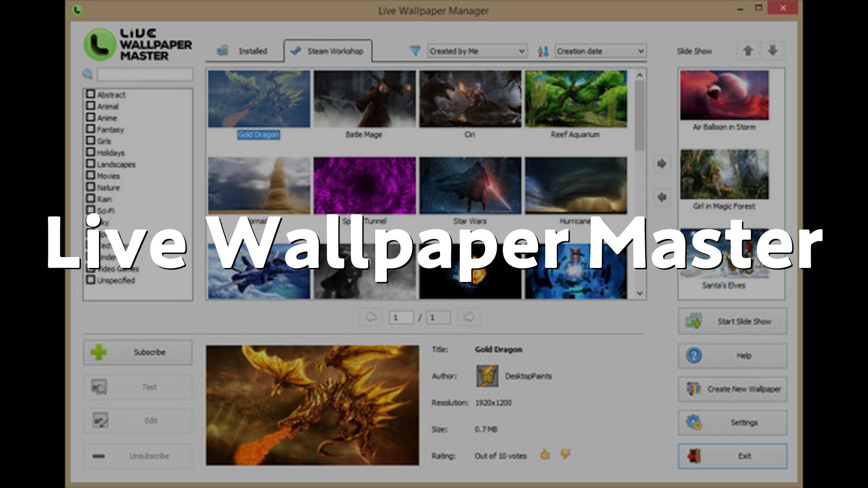This screenshot has width=868, height=488.
Task: Toggle the Holidays category checkbox
Action: [x=90, y=152]
